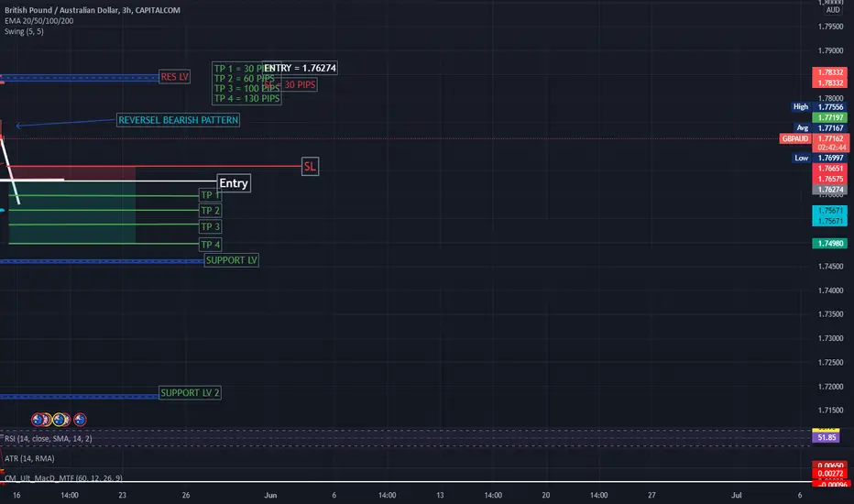The height and width of the screenshot is (504, 854).
Task: Click the High 1.77556 price label
Action: [820, 107]
